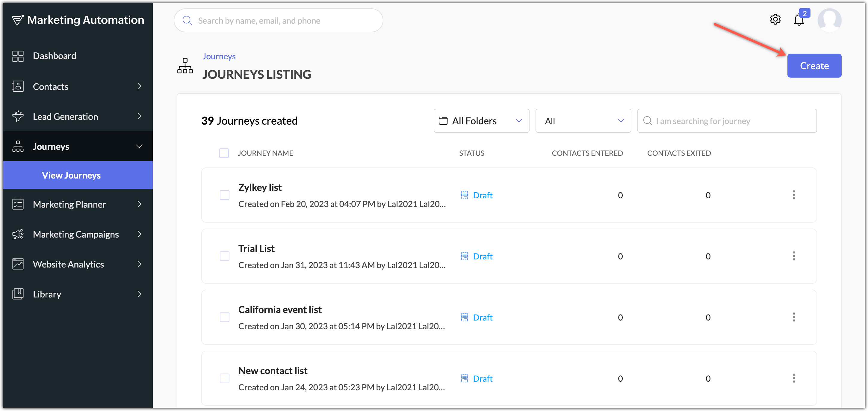
Task: Click the Website Analytics chart icon
Action: (18, 264)
